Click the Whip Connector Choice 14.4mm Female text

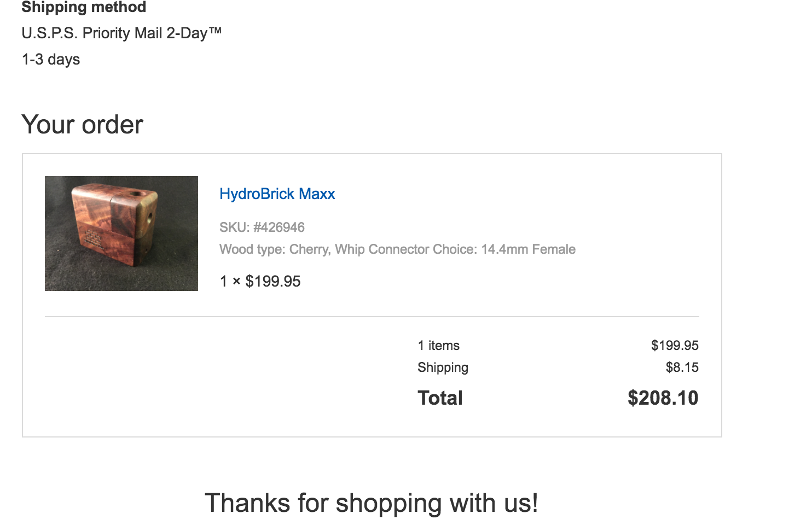coord(455,249)
